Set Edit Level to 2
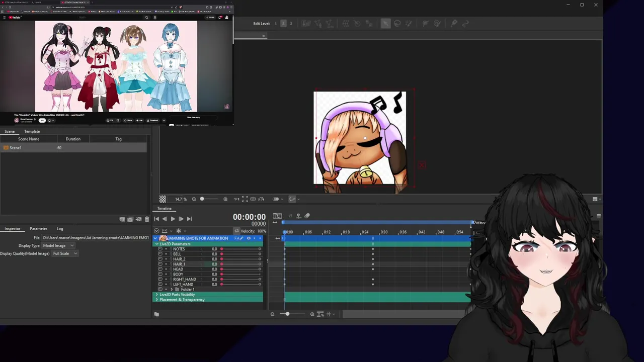 (283, 24)
